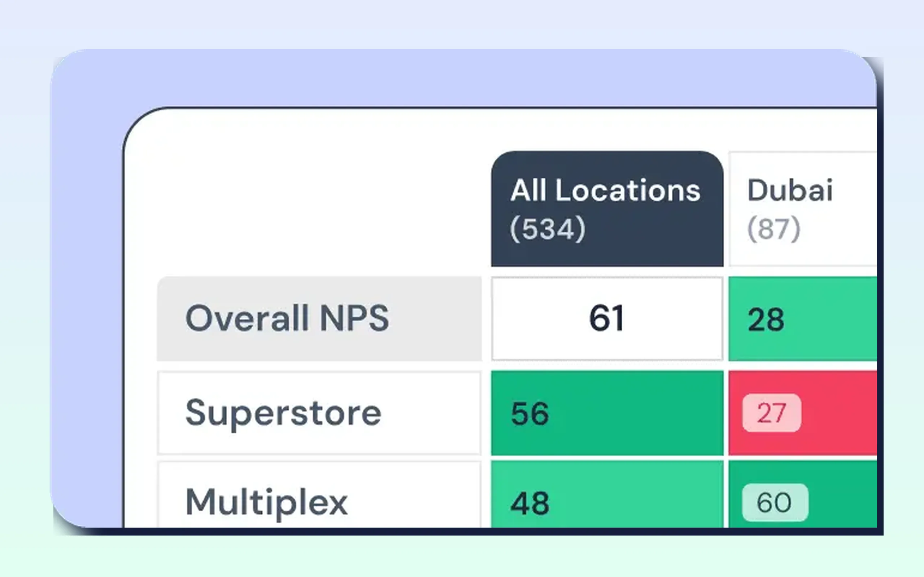This screenshot has height=577, width=924.
Task: Click the red Dubai Superstore cell background
Action: (x=840, y=413)
